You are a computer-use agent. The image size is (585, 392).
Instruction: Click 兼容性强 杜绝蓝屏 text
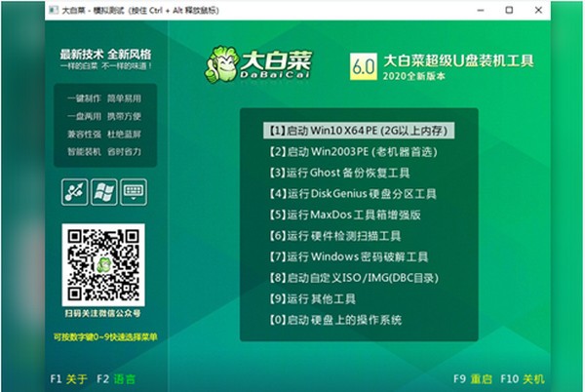point(104,134)
